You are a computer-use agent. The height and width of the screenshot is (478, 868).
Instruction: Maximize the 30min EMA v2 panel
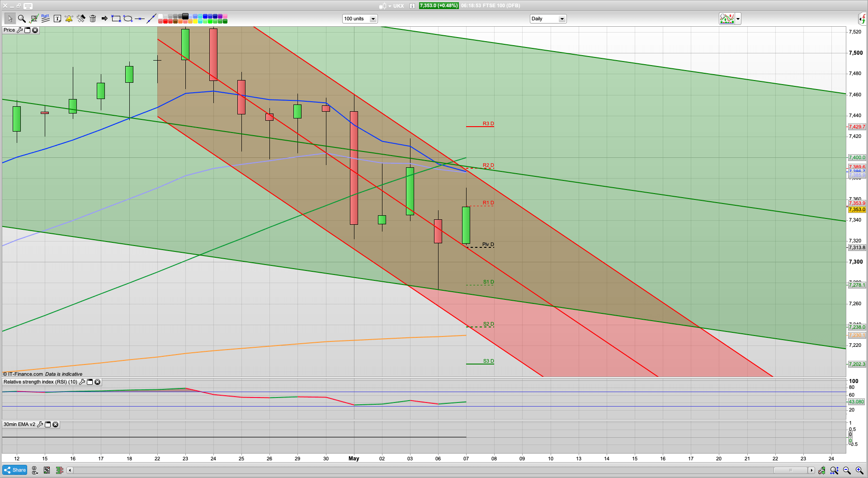[47, 425]
